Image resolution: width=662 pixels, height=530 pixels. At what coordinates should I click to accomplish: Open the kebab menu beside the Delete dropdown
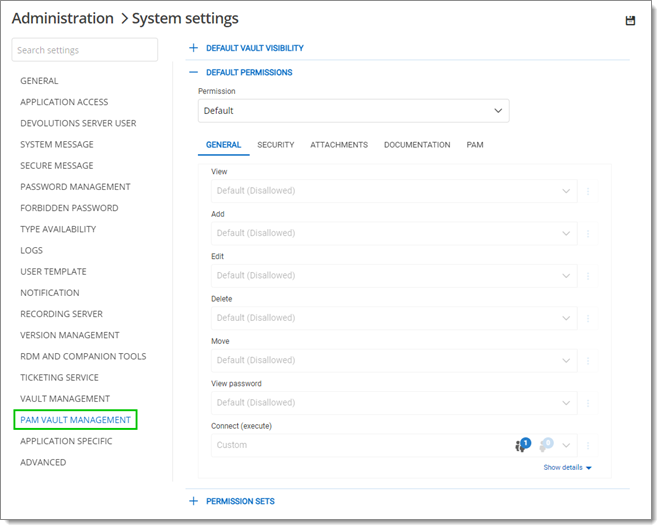588,318
